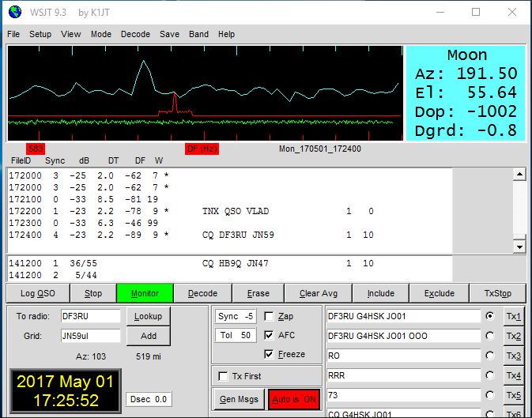Click the Gen Msgs button
The height and width of the screenshot is (418, 532).
pos(239,399)
